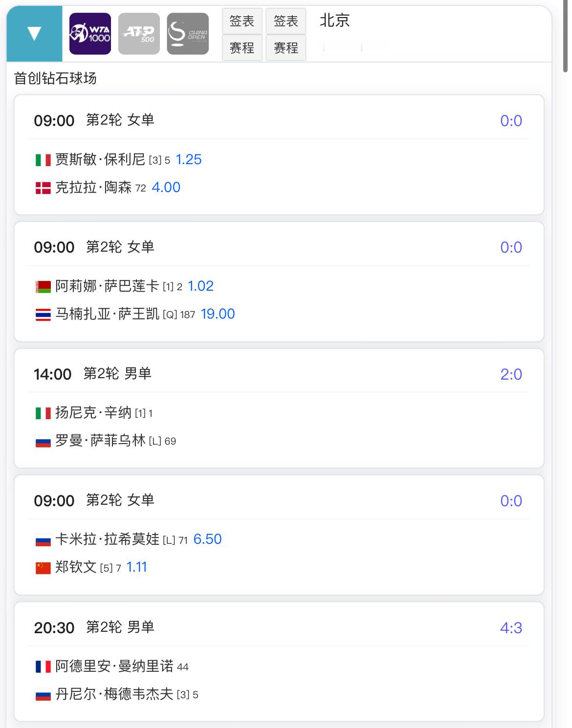Click the page's vertical scrollbar thumb
572x728 pixels.
pos(565,37)
